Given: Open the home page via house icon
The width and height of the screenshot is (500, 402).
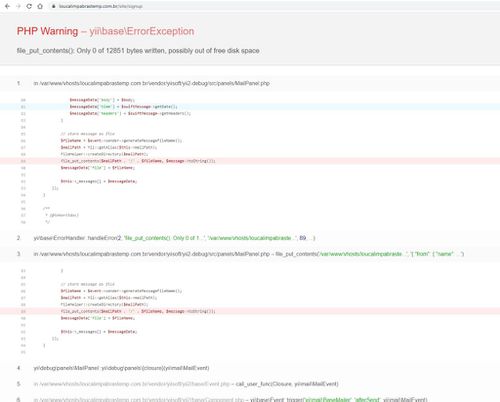Looking at the screenshot, I should click(40, 6).
